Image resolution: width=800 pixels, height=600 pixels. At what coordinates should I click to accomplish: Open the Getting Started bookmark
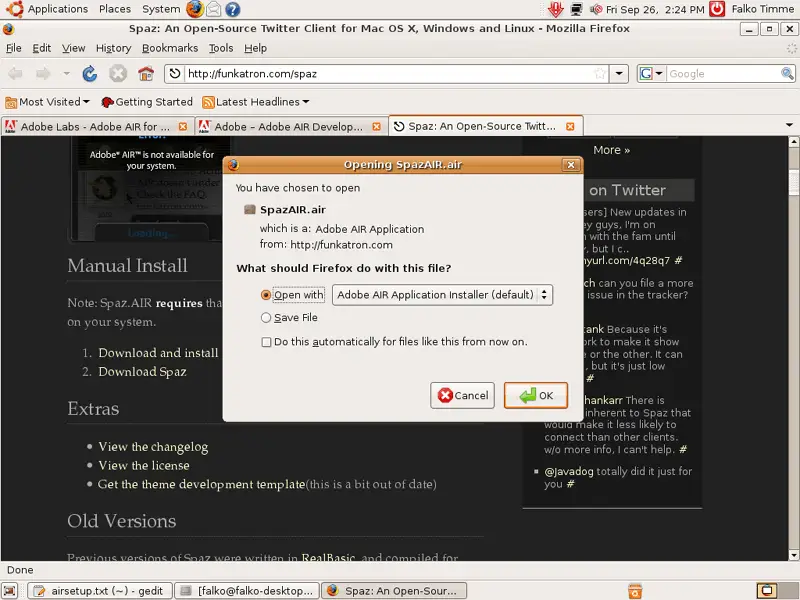[x=147, y=102]
